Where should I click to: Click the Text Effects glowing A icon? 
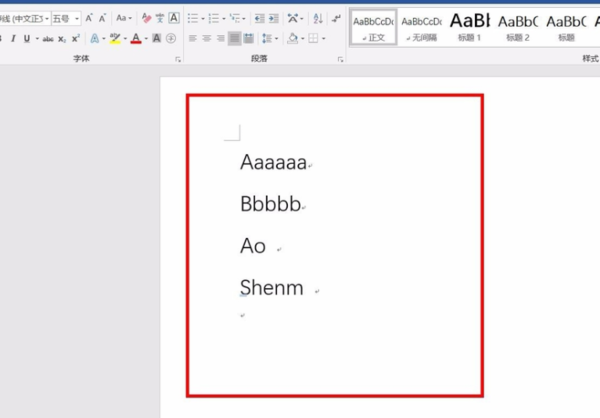[x=95, y=38]
